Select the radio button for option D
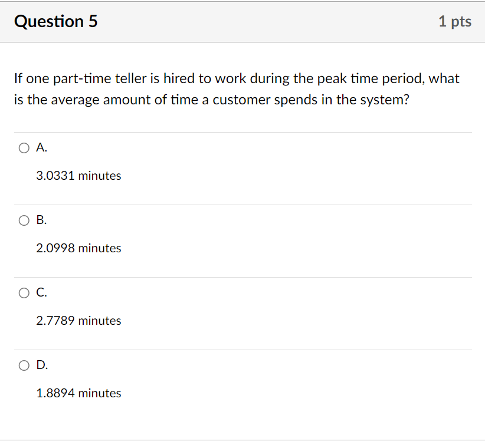485x448 pixels. pos(24,365)
